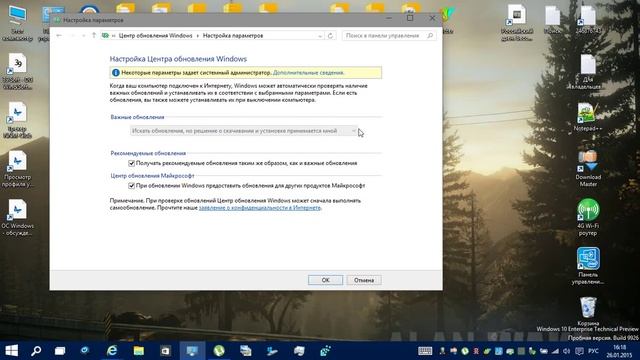Open Просмотр профиля desktop shortcut
Screen dimensions: 640x360
pyautogui.click(x=17, y=169)
